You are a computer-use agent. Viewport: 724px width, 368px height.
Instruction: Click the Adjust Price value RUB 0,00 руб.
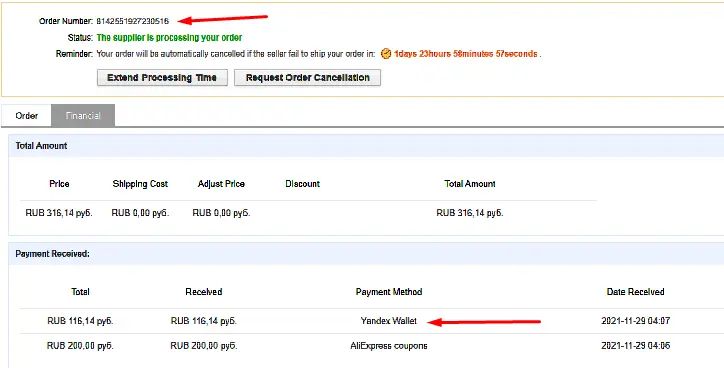click(221, 213)
